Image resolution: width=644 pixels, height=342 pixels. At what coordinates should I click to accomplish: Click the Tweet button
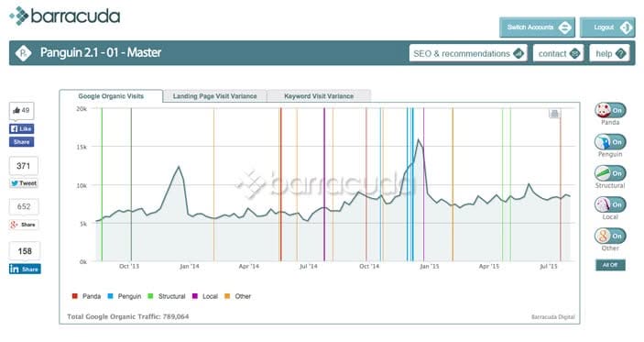(x=24, y=183)
